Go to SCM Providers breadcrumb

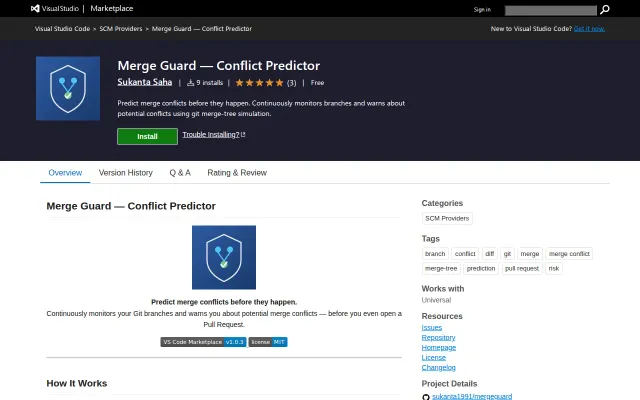tap(121, 29)
